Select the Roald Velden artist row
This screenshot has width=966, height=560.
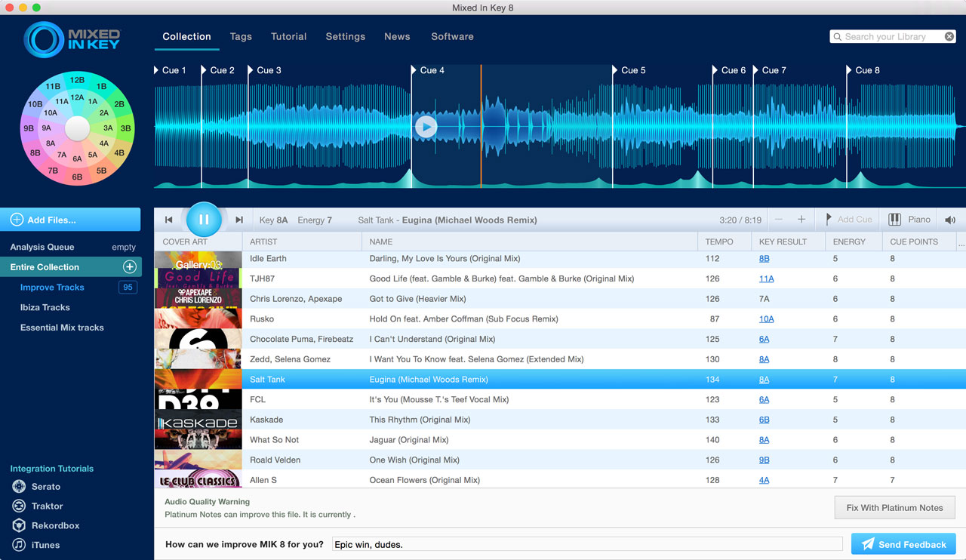tap(560, 460)
